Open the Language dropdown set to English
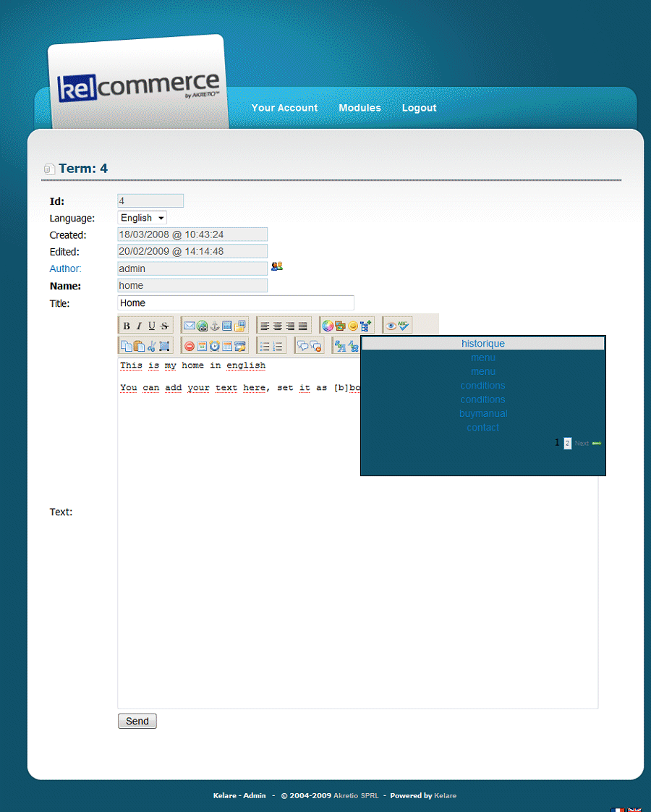 tap(142, 218)
